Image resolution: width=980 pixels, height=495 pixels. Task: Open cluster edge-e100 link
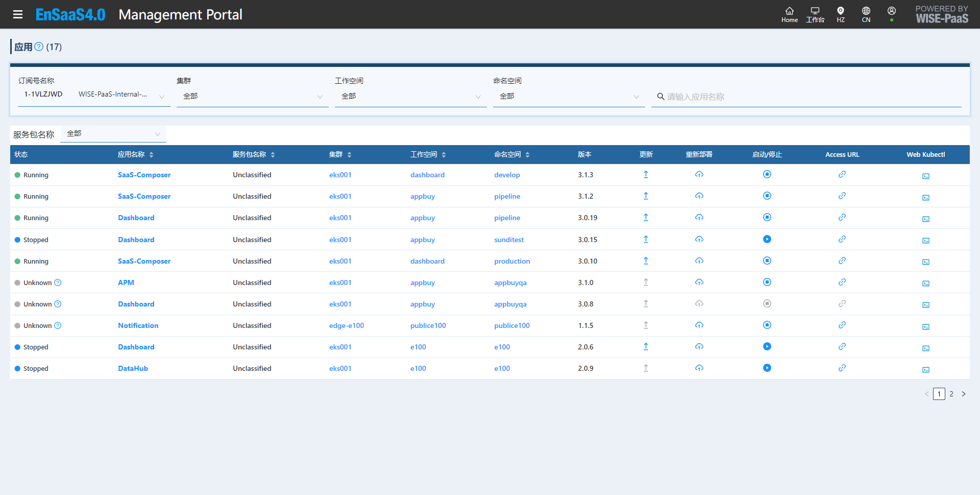point(347,325)
